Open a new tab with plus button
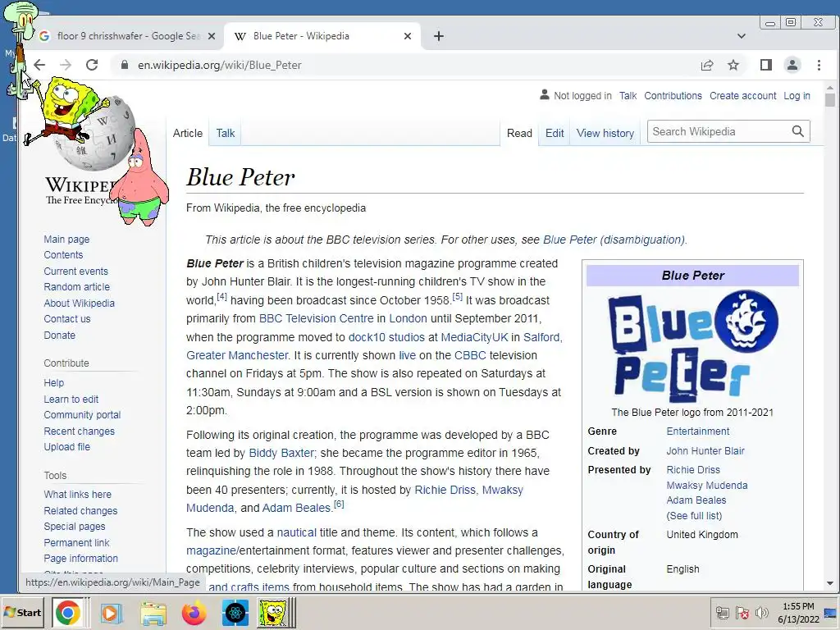840x630 pixels. pos(439,36)
